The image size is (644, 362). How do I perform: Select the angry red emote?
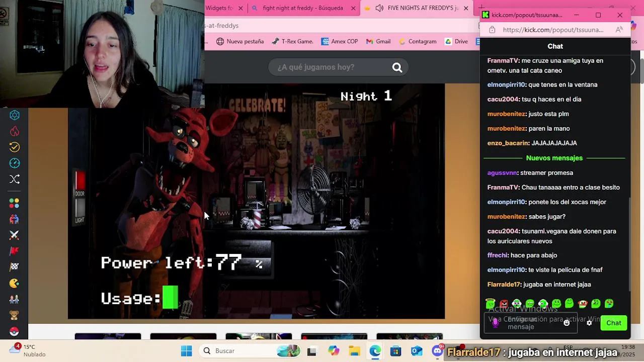point(504,304)
